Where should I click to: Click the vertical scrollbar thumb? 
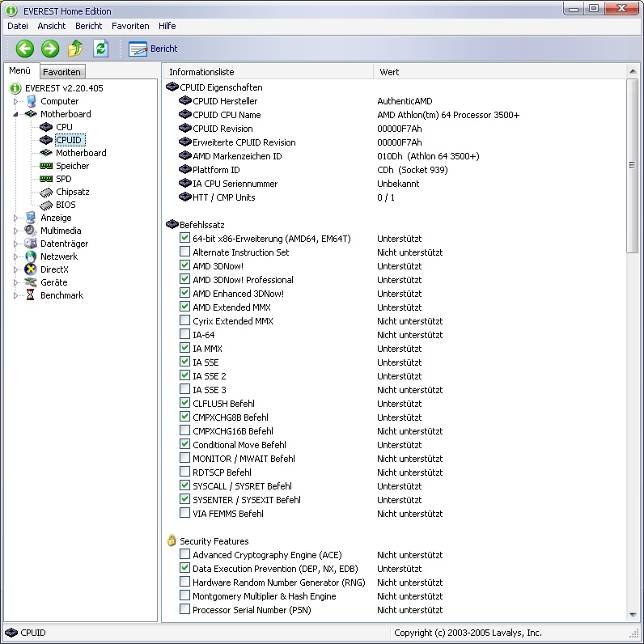click(x=632, y=166)
